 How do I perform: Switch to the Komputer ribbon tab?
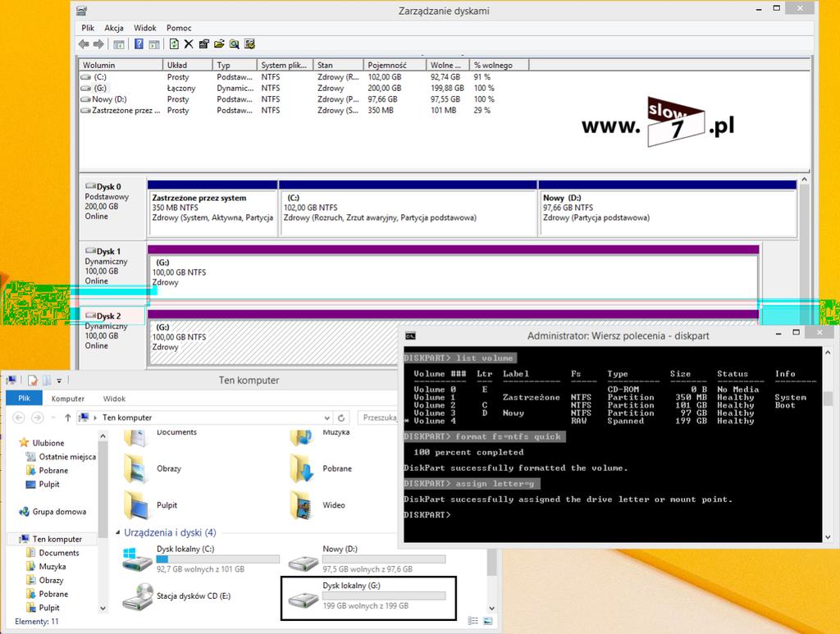click(x=68, y=399)
